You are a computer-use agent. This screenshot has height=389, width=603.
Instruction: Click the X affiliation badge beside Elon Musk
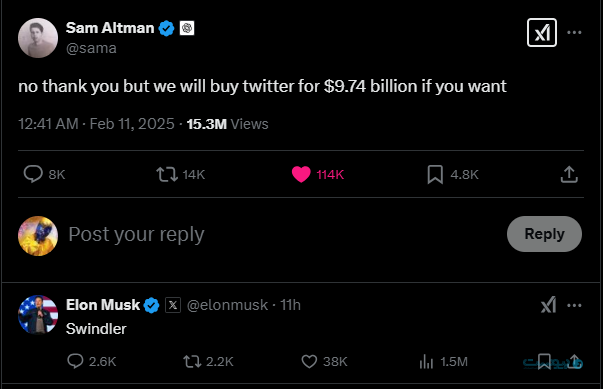173,305
